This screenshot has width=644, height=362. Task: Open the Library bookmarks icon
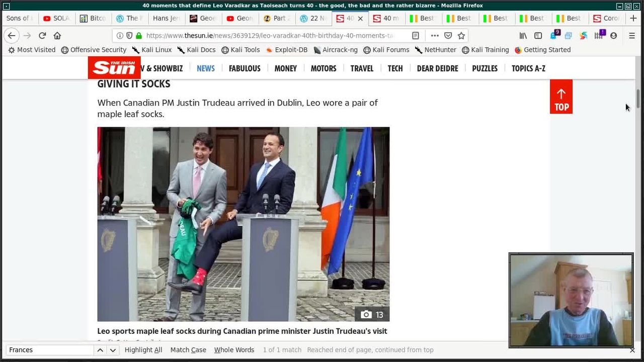click(523, 36)
